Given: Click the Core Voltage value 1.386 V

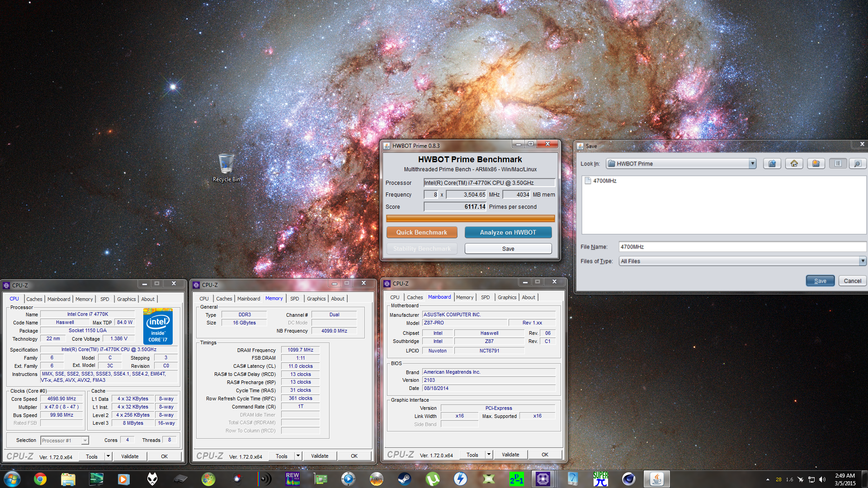Looking at the screenshot, I should tap(119, 338).
